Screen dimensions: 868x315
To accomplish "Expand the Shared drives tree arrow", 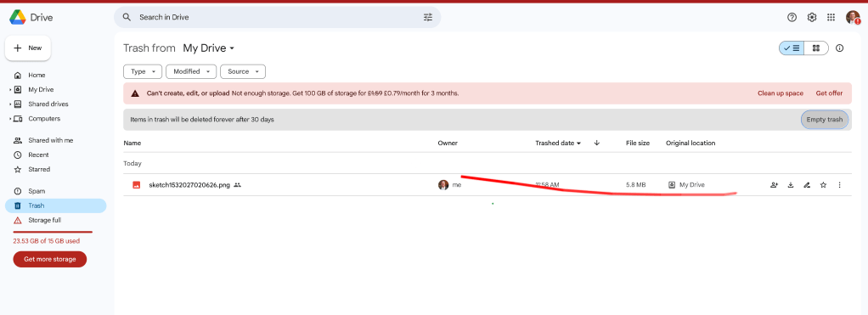I will coord(10,104).
